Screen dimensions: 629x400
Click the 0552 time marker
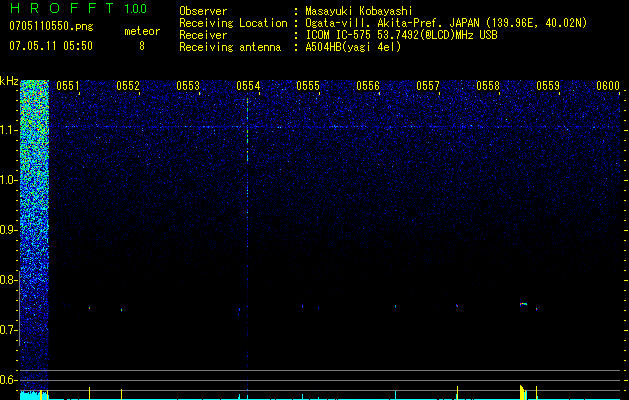pyautogui.click(x=128, y=85)
